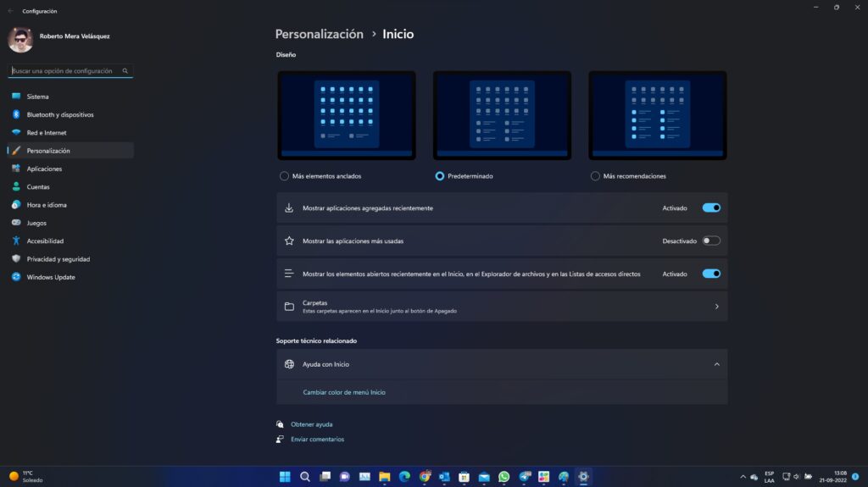The height and width of the screenshot is (487, 868).
Task: Go to Sistema in the sidebar
Action: click(x=37, y=97)
